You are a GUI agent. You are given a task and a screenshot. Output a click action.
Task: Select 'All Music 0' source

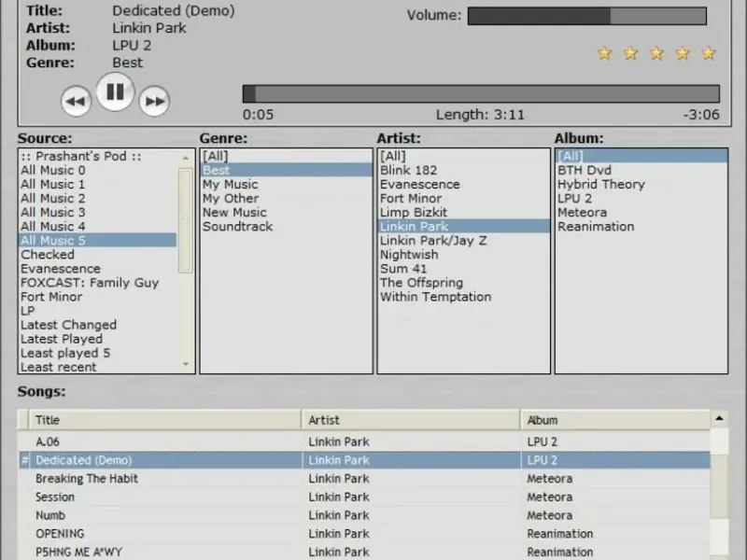pos(98,170)
